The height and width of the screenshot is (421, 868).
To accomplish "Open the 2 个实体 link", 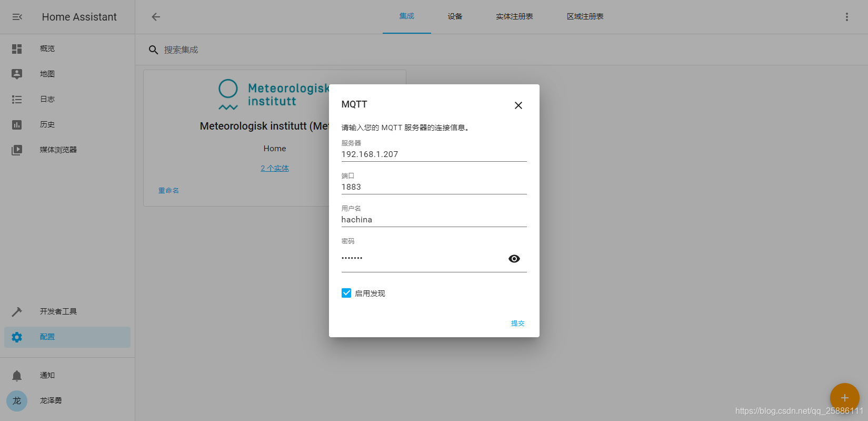I will pyautogui.click(x=275, y=168).
